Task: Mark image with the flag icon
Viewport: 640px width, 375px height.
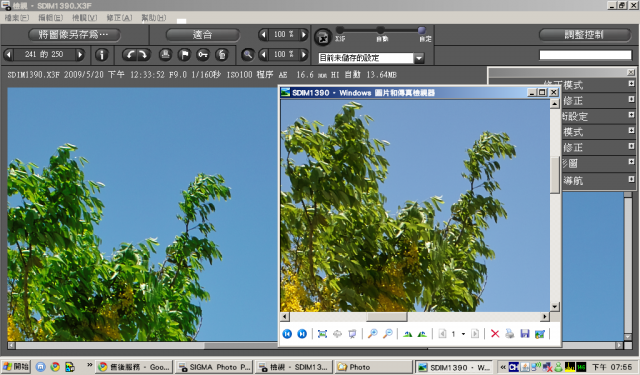Action: 184,55
